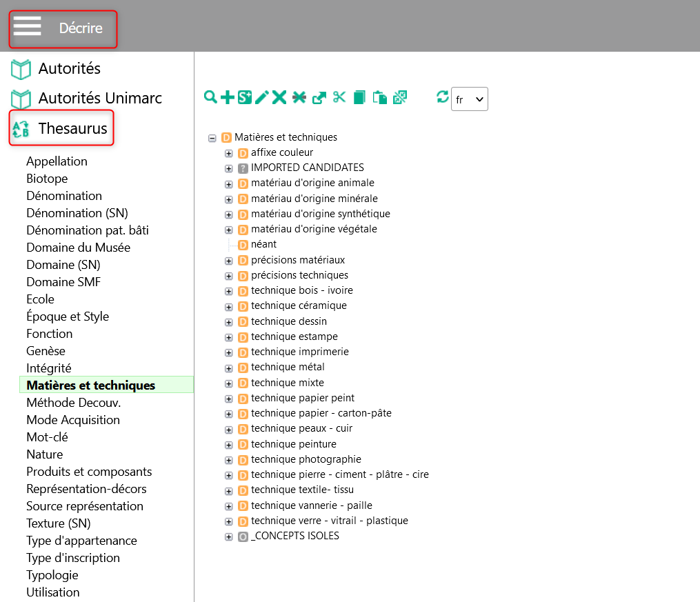Expand the IMPORTED CANDIDATES node
This screenshot has width=700, height=602.
coord(228,169)
